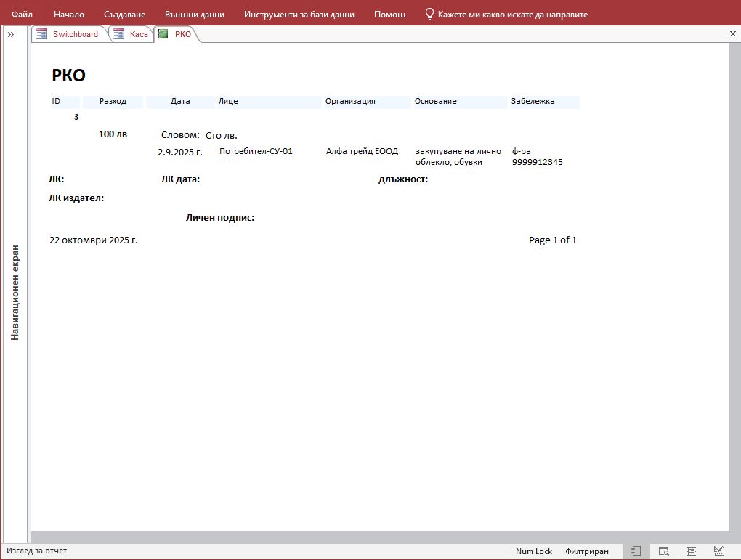Click the Филтриран status bar indicator

click(x=587, y=551)
